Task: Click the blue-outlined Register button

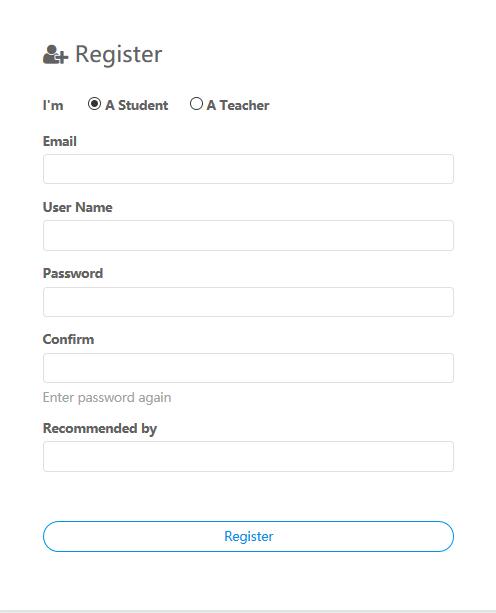Action: point(248,536)
